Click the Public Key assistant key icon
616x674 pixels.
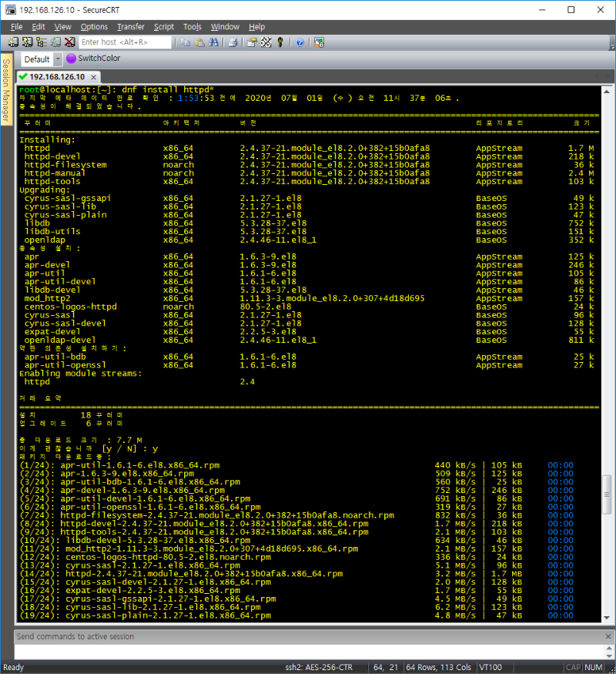pos(280,42)
